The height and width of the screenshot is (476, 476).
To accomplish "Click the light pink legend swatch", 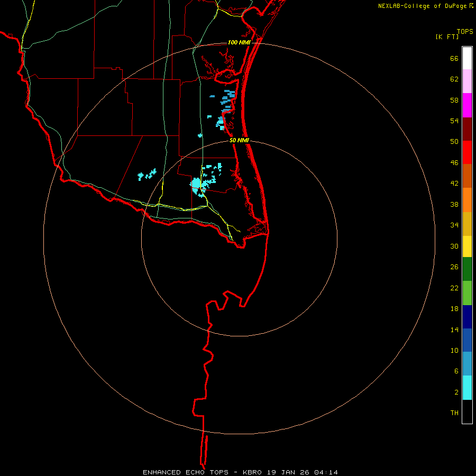I will click(467, 81).
